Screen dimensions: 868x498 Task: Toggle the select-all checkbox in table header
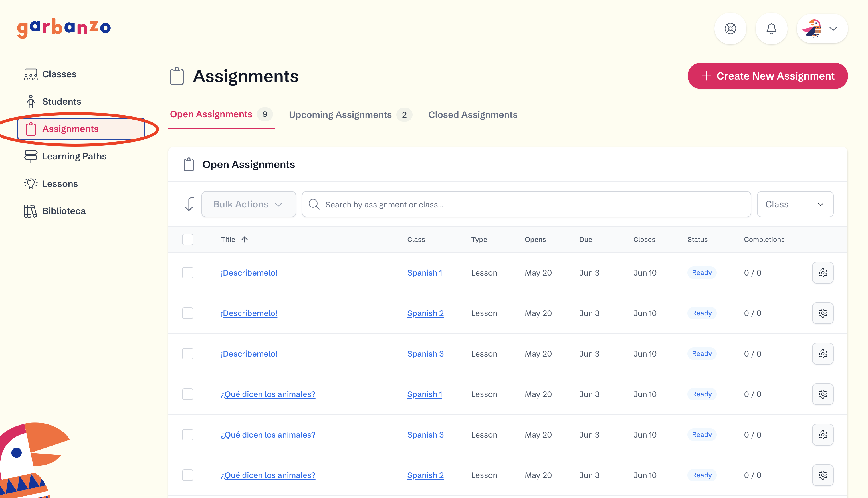[x=187, y=239]
